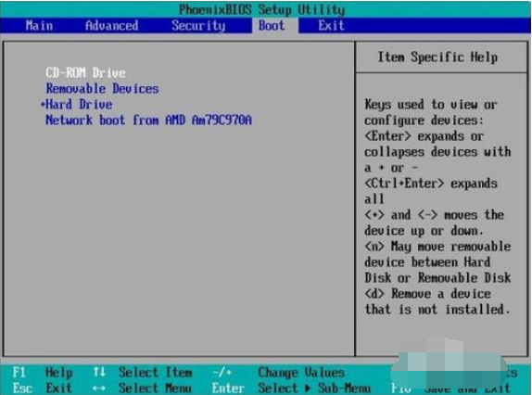The height and width of the screenshot is (395, 532).
Task: Click the Ctrl+Enter expands all help text
Action: (431, 191)
